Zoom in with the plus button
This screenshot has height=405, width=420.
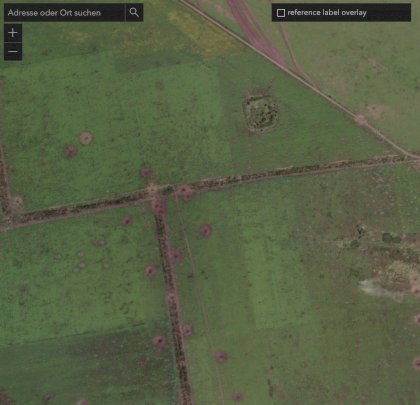coord(13,33)
